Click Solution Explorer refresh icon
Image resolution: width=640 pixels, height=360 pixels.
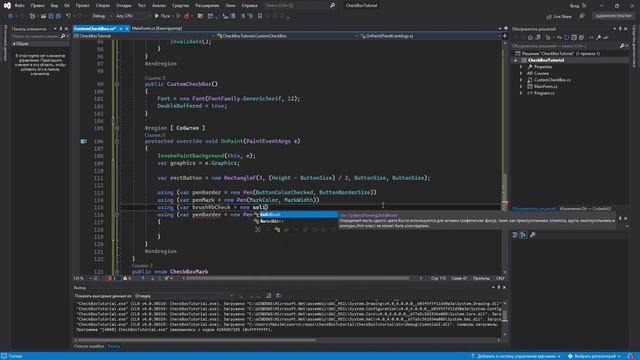(x=567, y=38)
